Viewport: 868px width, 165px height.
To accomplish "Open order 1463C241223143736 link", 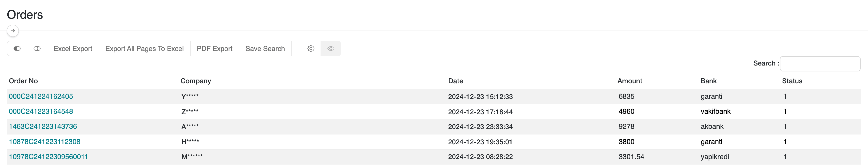I will [x=43, y=127].
